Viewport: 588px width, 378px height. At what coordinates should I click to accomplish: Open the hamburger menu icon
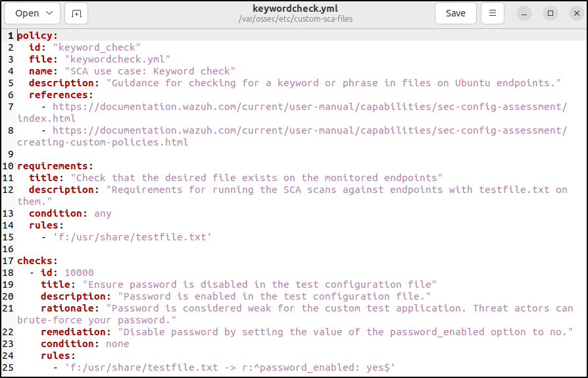coord(492,13)
